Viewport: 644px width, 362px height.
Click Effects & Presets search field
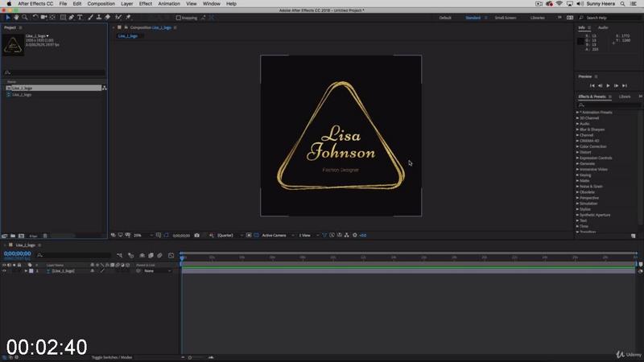pos(609,105)
